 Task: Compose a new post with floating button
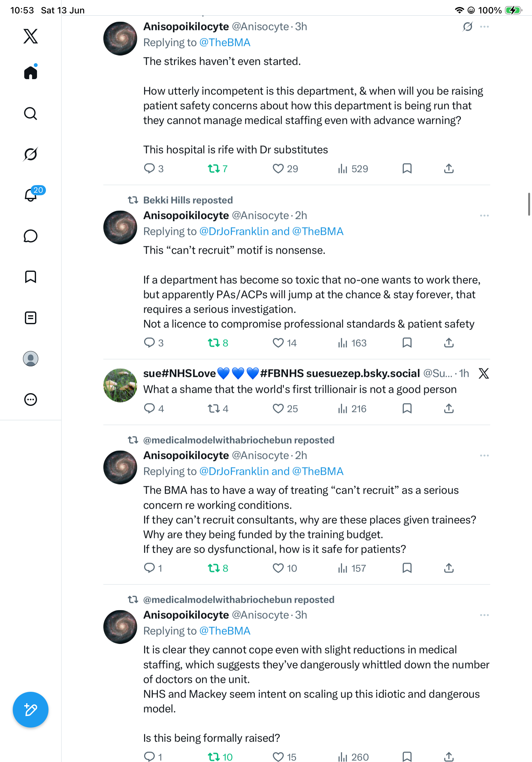31,710
